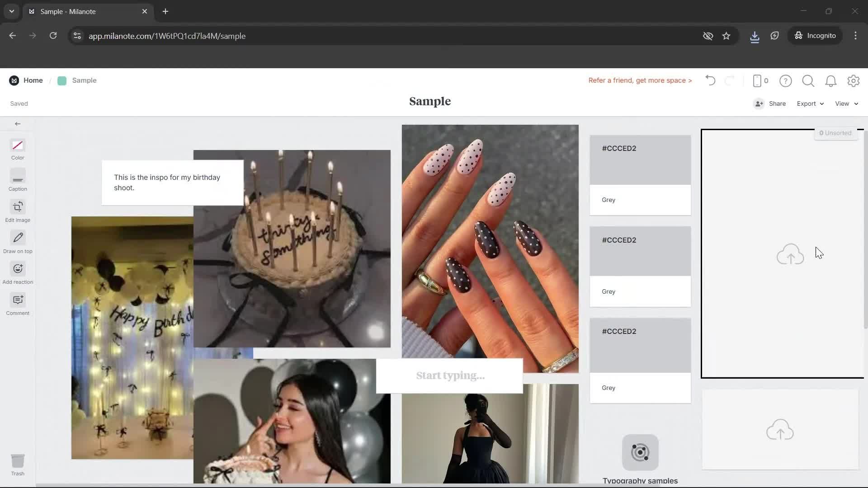Open board search
Screen dimensions: 868x488
pyautogui.click(x=808, y=81)
